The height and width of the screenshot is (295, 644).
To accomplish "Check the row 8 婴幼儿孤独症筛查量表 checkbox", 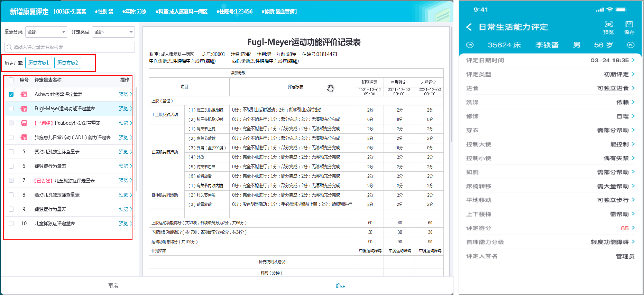I will tap(11, 195).
